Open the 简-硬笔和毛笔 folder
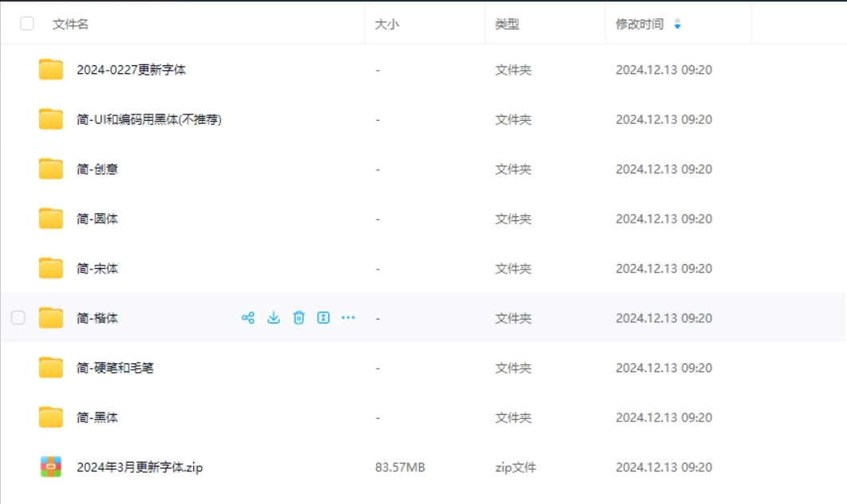 click(x=115, y=368)
